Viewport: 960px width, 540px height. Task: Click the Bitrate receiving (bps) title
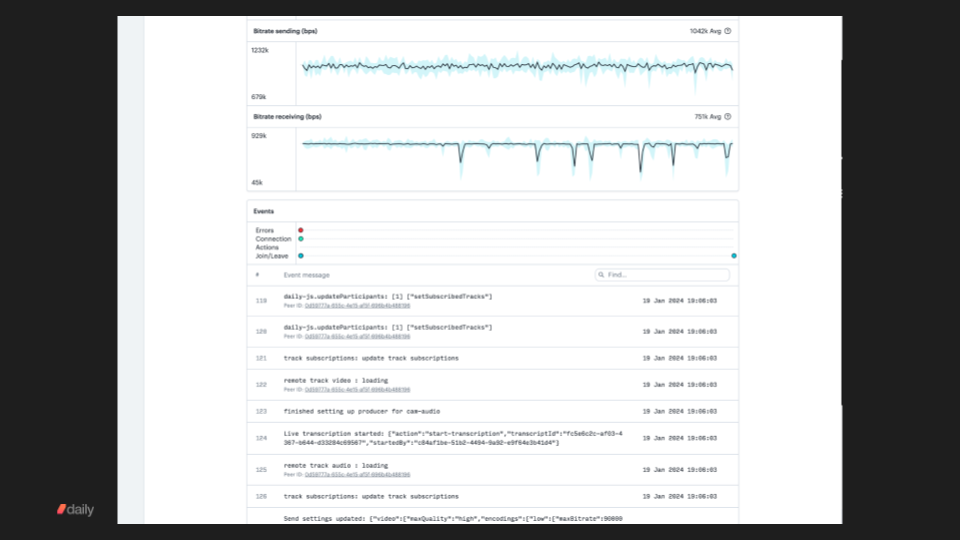click(x=287, y=116)
